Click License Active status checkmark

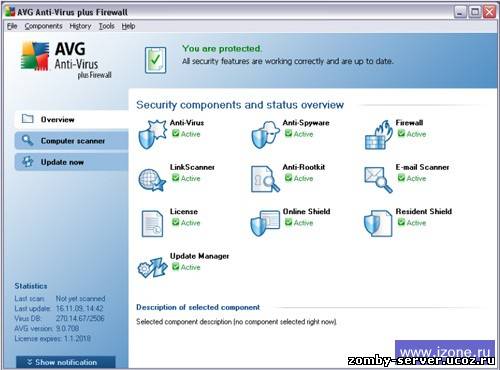pos(176,222)
